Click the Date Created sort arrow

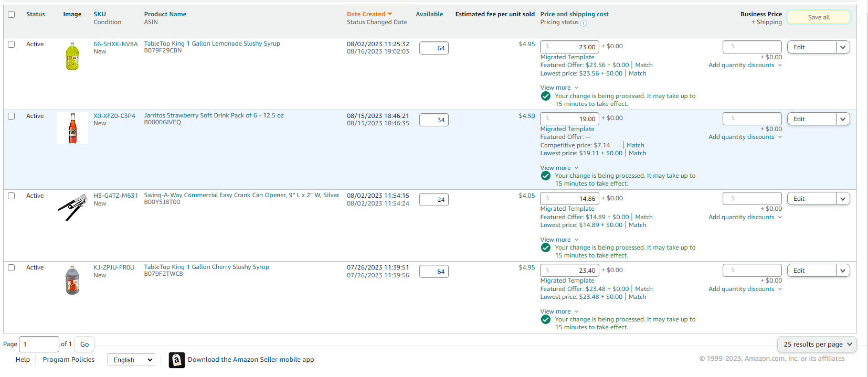tap(390, 14)
